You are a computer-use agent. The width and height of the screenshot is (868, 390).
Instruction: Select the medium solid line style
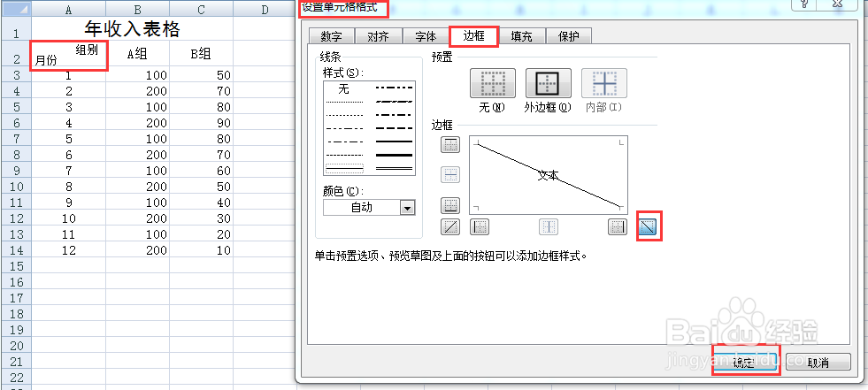[x=394, y=141]
